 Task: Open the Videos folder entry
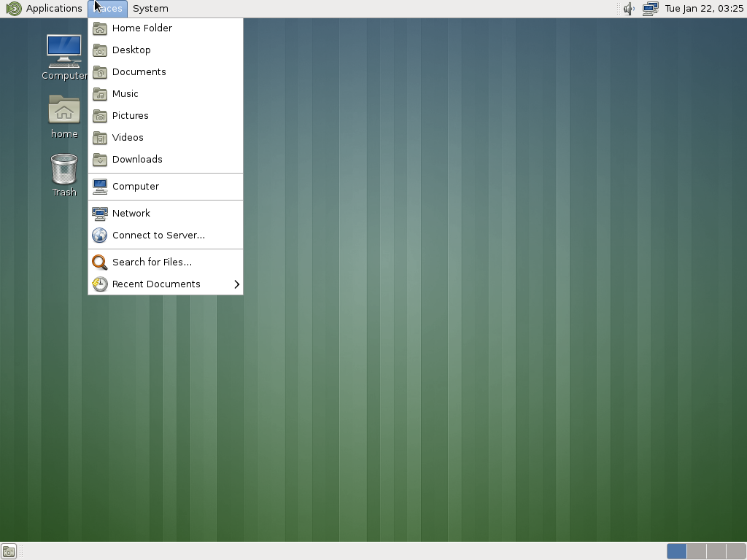[x=128, y=137]
